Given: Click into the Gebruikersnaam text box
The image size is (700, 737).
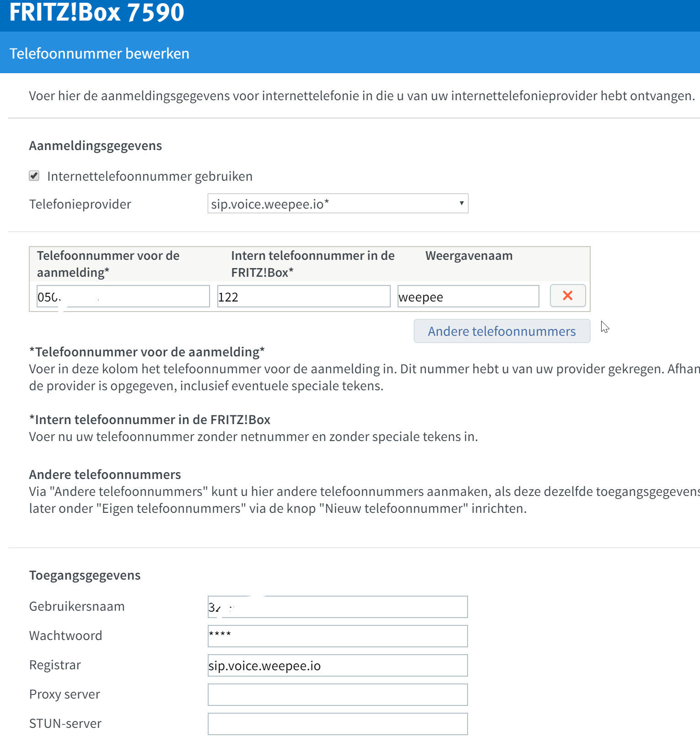Looking at the screenshot, I should point(337,607).
